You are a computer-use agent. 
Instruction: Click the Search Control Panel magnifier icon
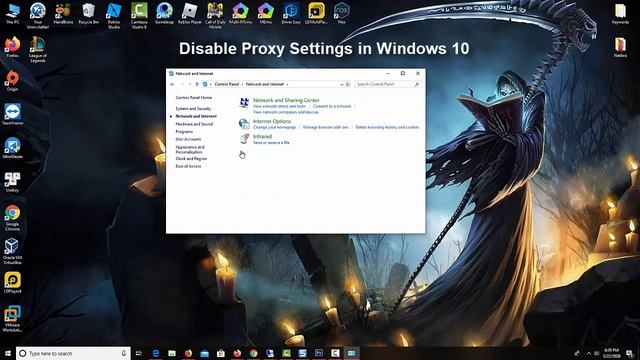tap(417, 84)
